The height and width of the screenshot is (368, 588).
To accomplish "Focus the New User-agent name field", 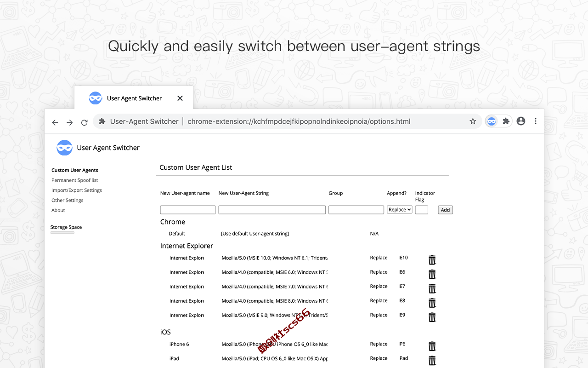I will click(188, 210).
